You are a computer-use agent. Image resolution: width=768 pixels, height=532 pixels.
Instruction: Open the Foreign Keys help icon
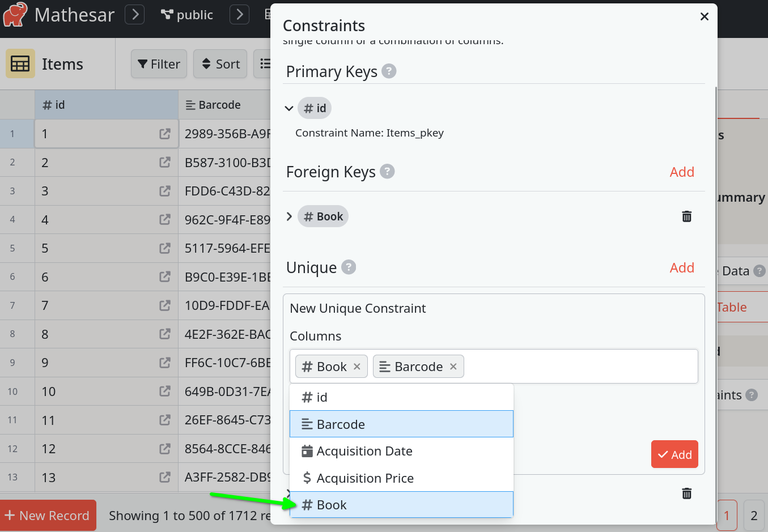pyautogui.click(x=387, y=172)
